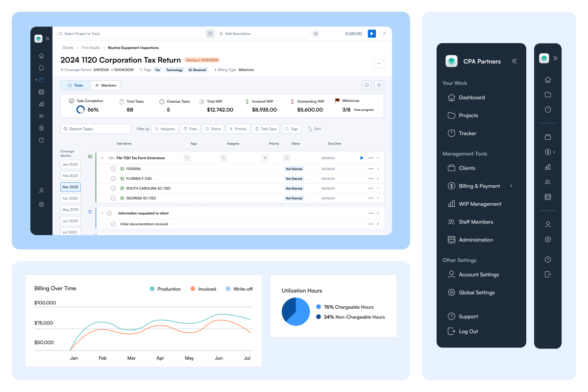Click the Global Settings gear icon
Viewport: 588px width, 392px height.
(451, 292)
